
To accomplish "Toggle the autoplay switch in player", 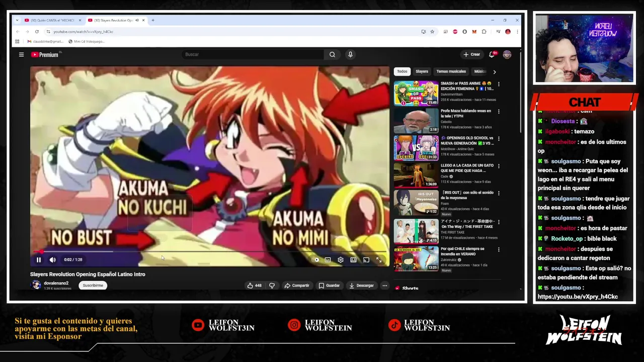I will (316, 260).
